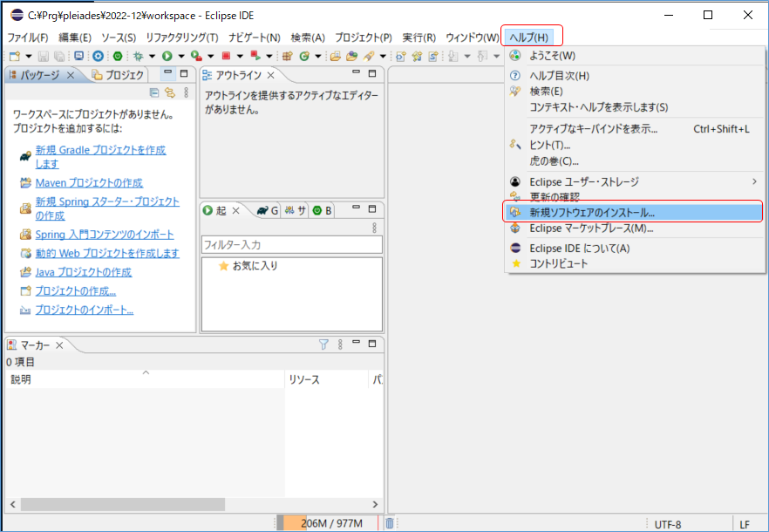This screenshot has height=532, width=769.
Task: Click the heap memory 206M / 977M indicator
Action: pos(328,523)
